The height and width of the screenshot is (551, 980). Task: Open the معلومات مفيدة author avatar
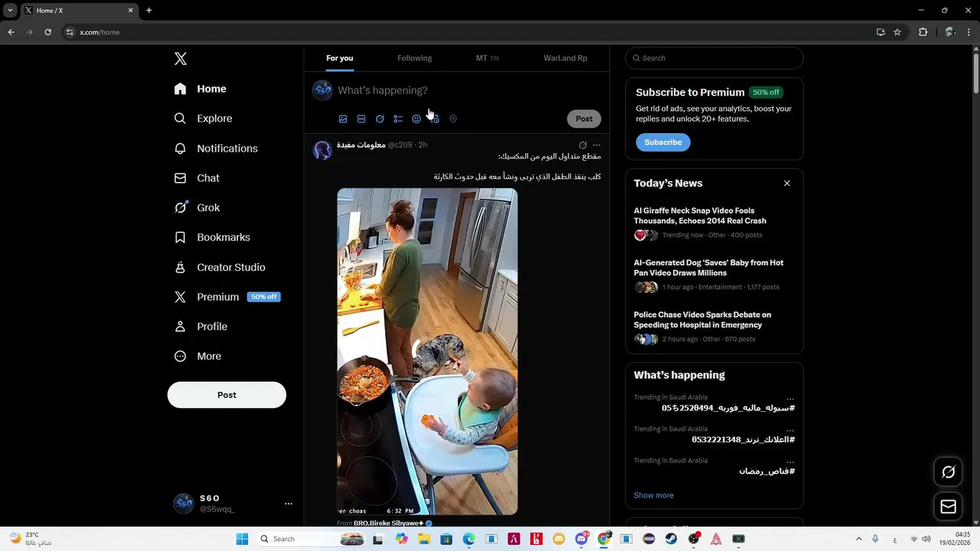(x=322, y=150)
